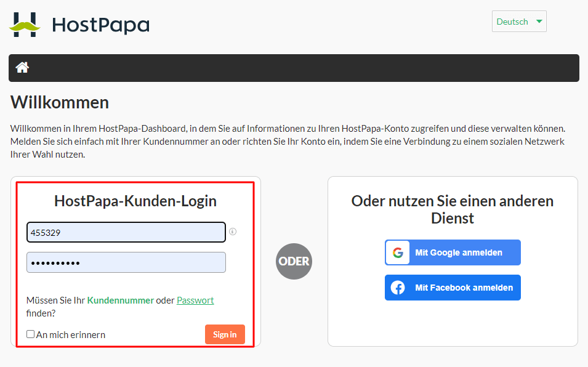Open the Deutsch language dropdown

[x=519, y=22]
